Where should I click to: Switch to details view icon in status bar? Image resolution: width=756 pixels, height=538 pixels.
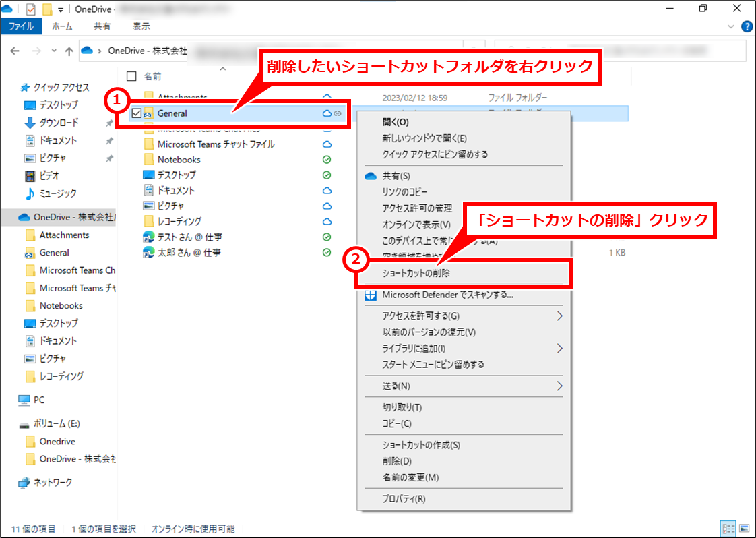click(728, 529)
